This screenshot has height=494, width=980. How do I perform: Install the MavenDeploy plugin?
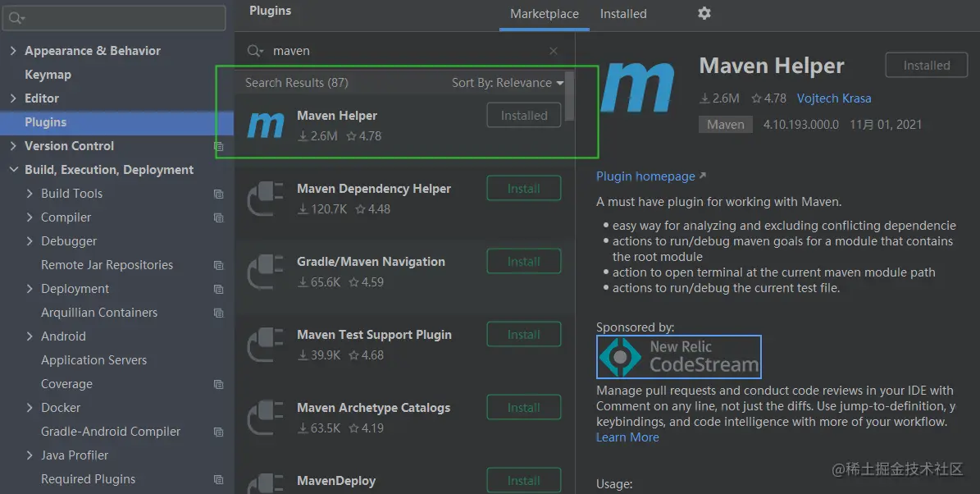point(524,480)
